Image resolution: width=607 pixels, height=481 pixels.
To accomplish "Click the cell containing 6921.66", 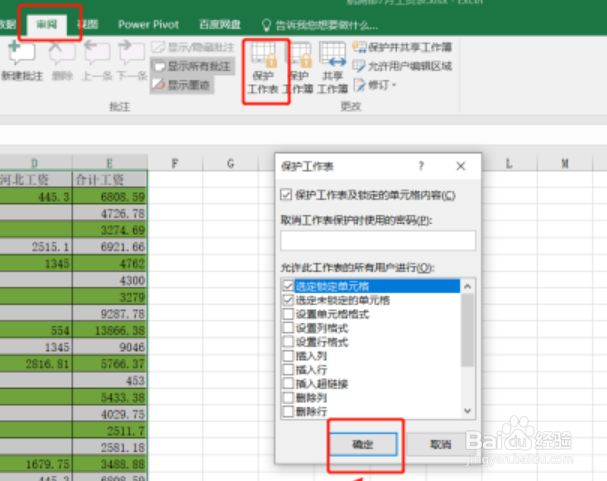I will pyautogui.click(x=110, y=246).
